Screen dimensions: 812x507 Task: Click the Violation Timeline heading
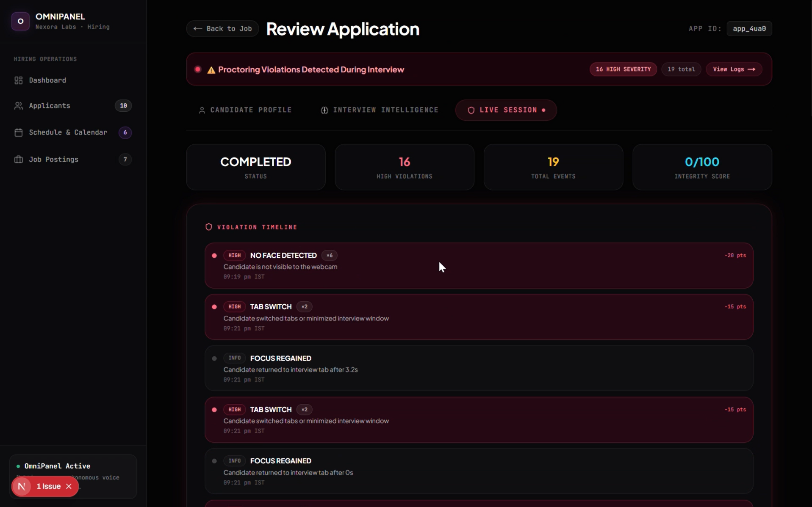pos(257,227)
